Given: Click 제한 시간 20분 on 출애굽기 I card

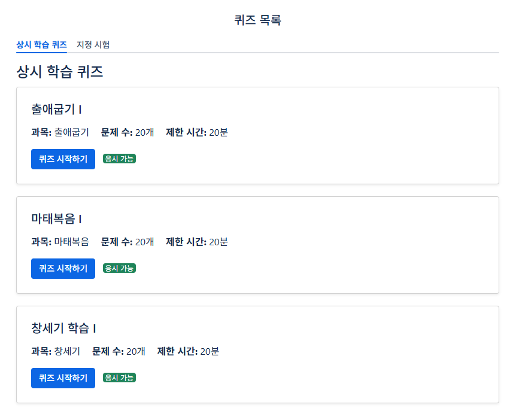Looking at the screenshot, I should pyautogui.click(x=196, y=132).
